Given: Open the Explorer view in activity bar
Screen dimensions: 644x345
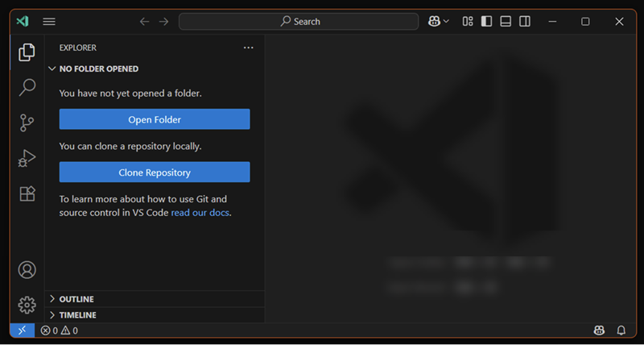Looking at the screenshot, I should coord(27,52).
